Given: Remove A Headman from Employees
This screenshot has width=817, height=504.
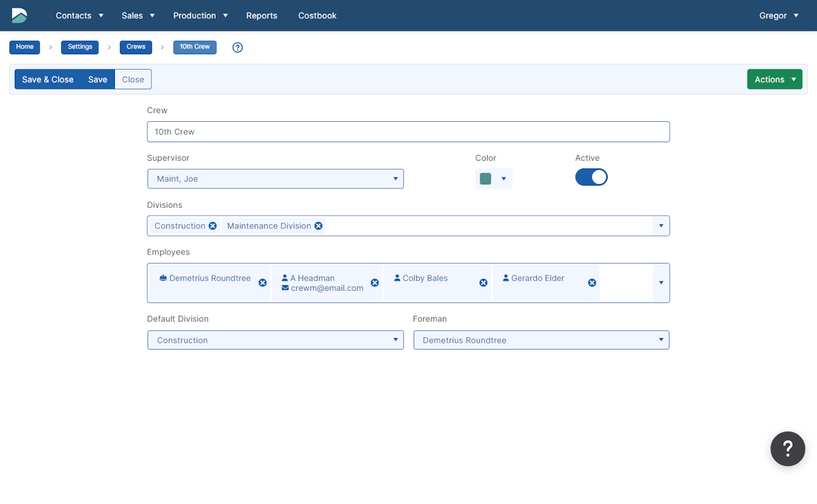Looking at the screenshot, I should 375,283.
